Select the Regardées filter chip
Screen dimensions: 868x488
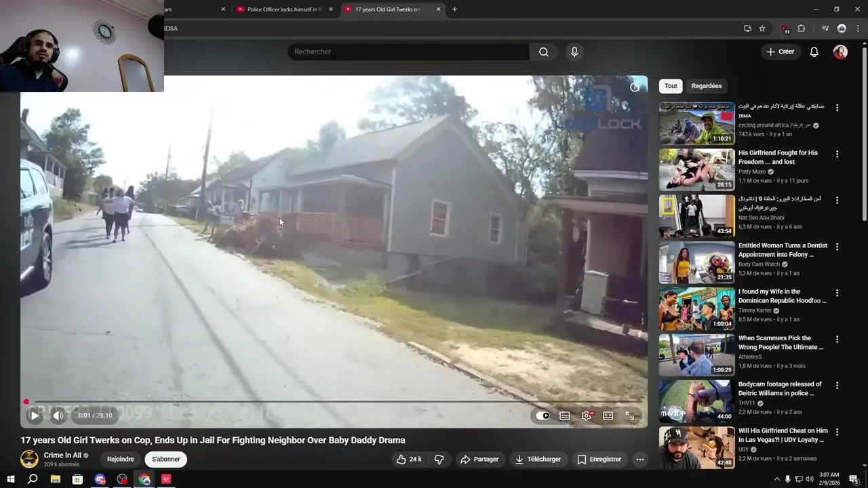click(707, 86)
